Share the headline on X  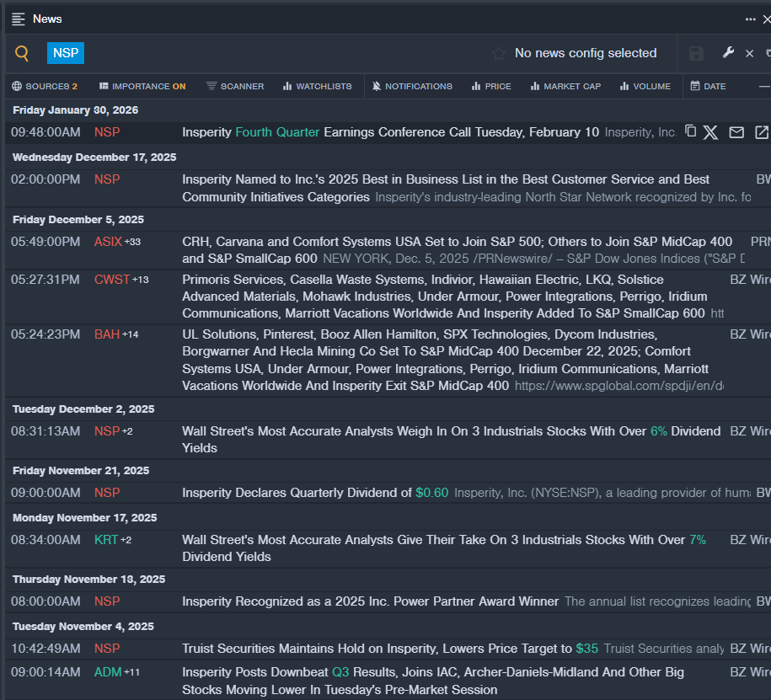pyautogui.click(x=711, y=132)
